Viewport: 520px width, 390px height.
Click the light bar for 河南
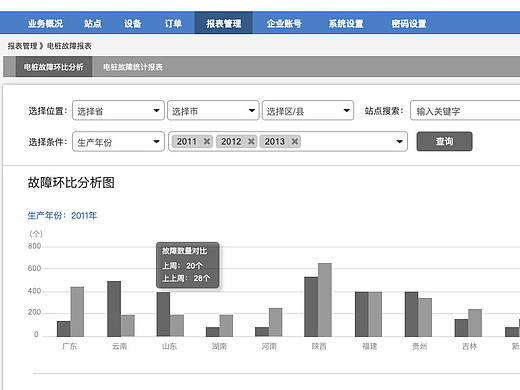pyautogui.click(x=275, y=322)
